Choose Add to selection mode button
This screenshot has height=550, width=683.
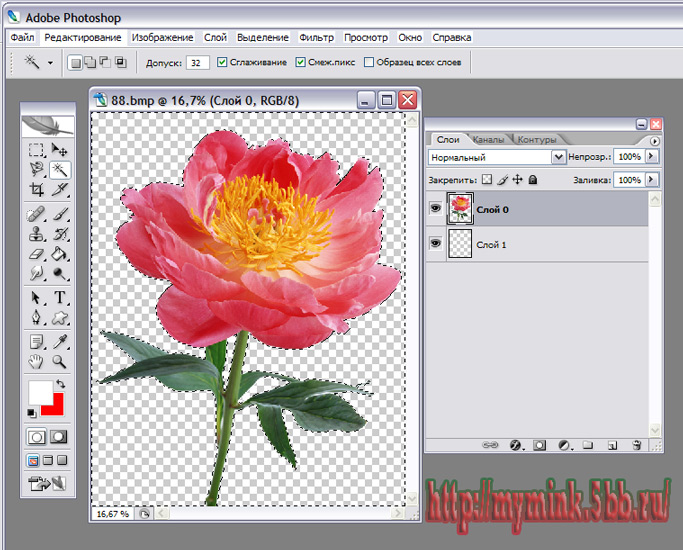90,63
